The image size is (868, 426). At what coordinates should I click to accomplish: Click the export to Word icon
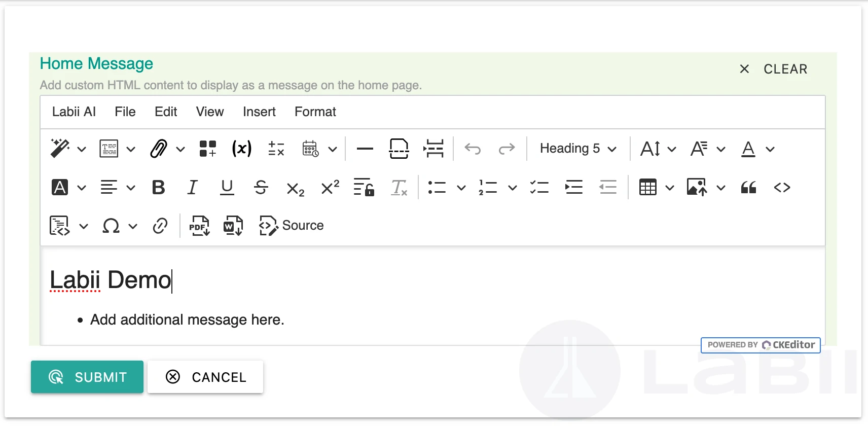233,226
